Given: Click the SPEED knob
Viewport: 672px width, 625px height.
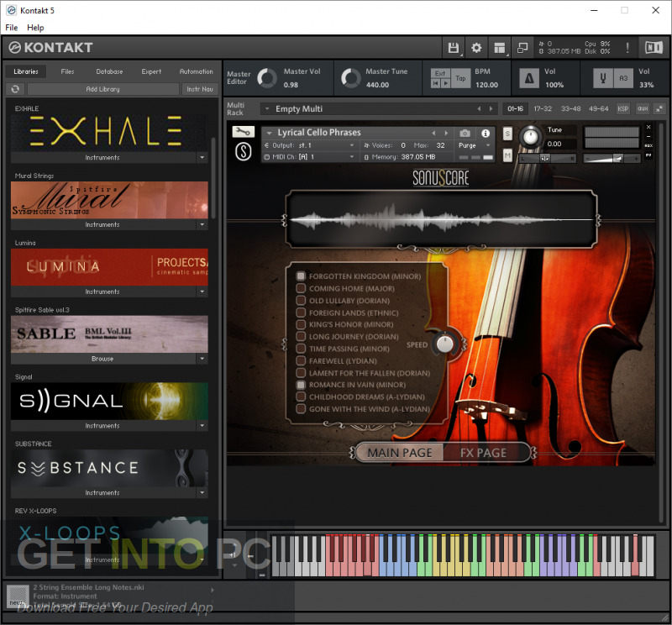Looking at the screenshot, I should [444, 344].
